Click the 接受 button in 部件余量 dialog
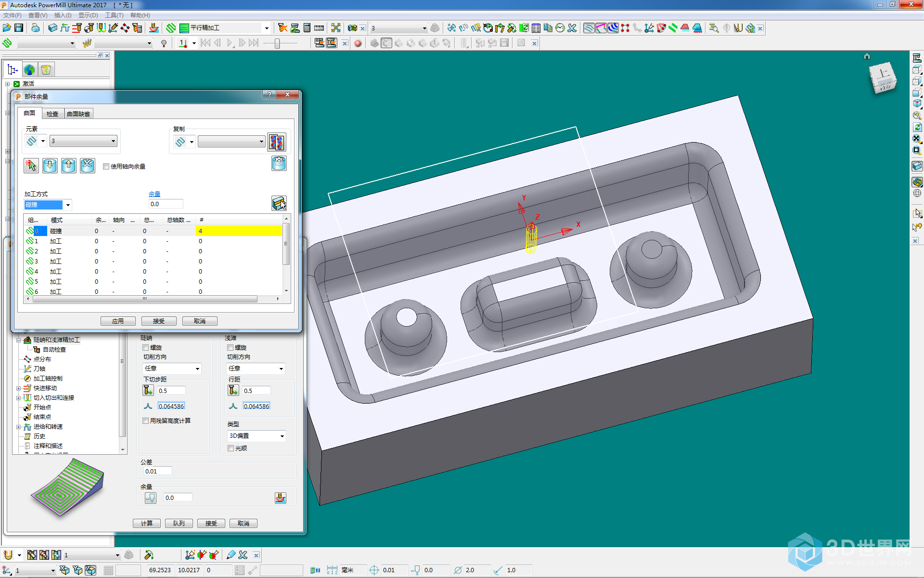924x578 pixels. coord(159,321)
